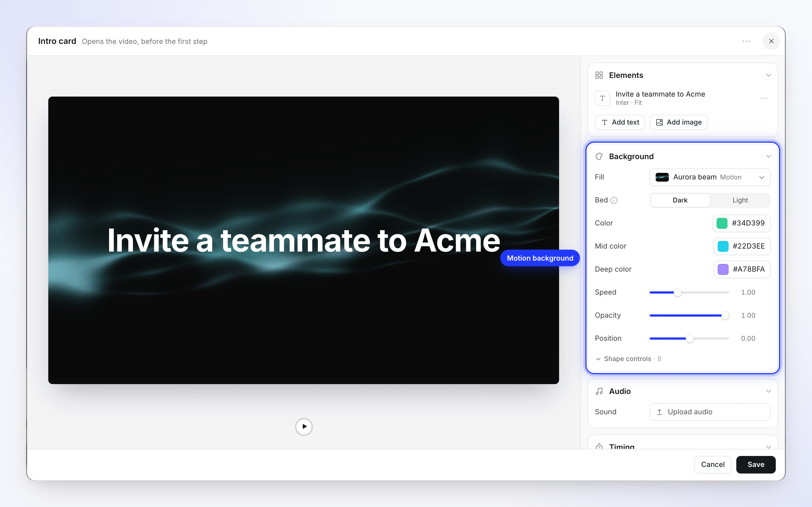Select the Invite a teammate to Acme element row
Image resolution: width=812 pixels, height=507 pixels.
click(682, 98)
